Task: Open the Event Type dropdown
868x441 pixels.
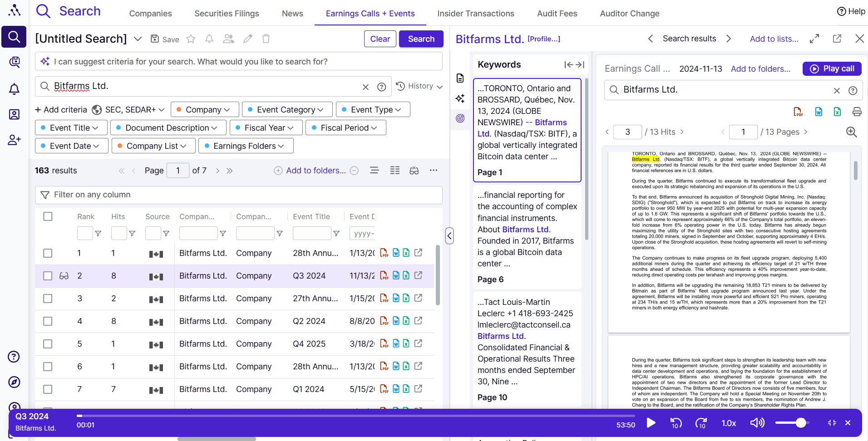Action: 373,109
